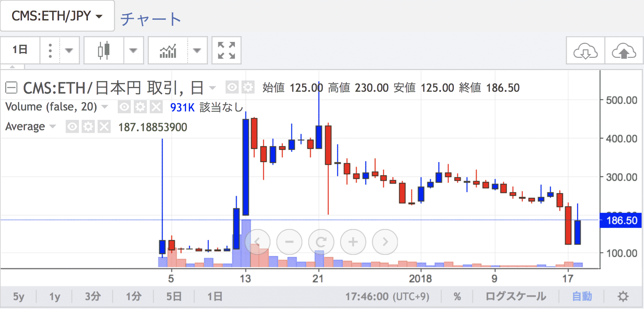
Task: Click the 186.50 current price label
Action: click(x=622, y=221)
